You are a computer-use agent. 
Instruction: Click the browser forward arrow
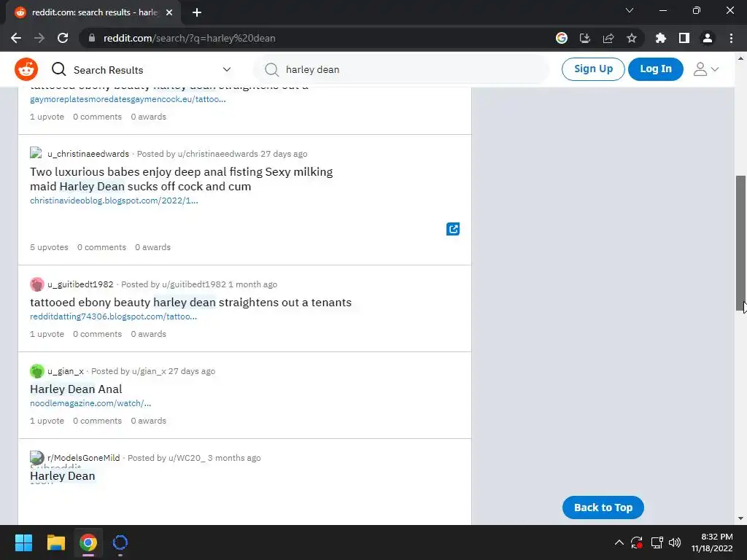click(x=39, y=38)
